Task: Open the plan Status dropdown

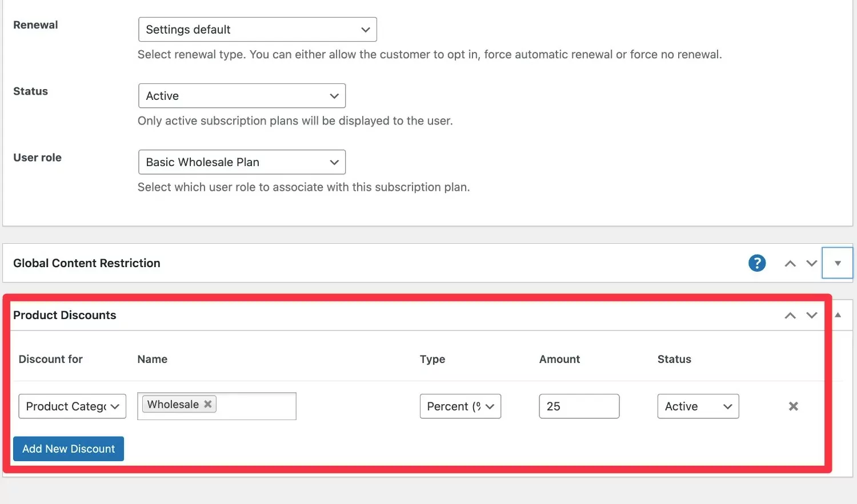Action: pyautogui.click(x=242, y=96)
